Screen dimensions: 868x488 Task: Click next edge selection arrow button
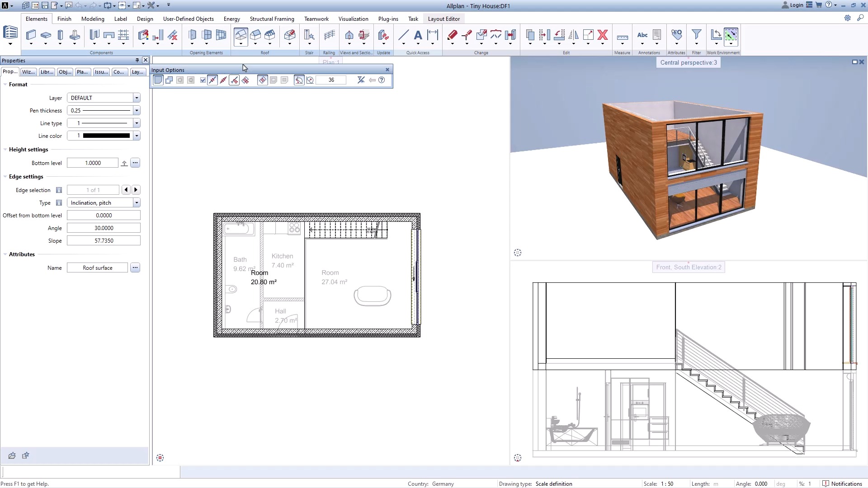click(136, 190)
